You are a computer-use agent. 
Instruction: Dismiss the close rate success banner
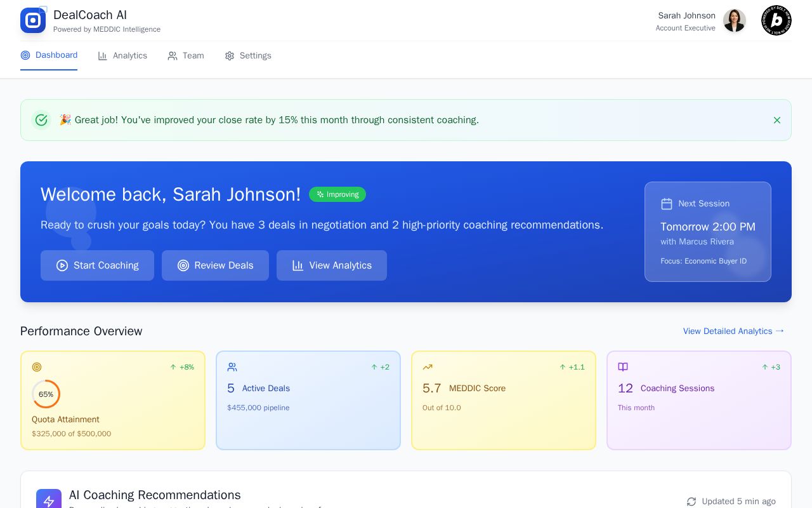click(777, 120)
